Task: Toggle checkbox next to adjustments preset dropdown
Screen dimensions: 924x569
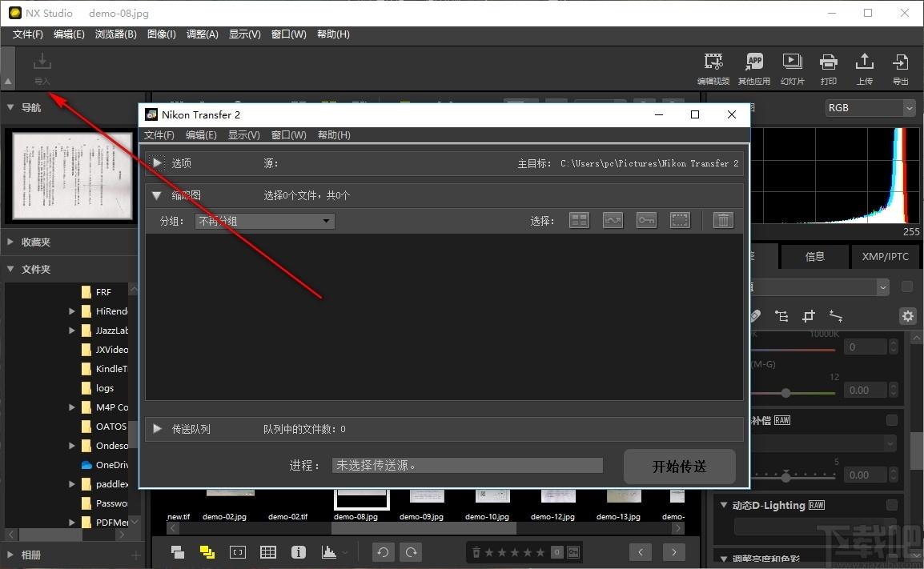Action: pyautogui.click(x=907, y=287)
